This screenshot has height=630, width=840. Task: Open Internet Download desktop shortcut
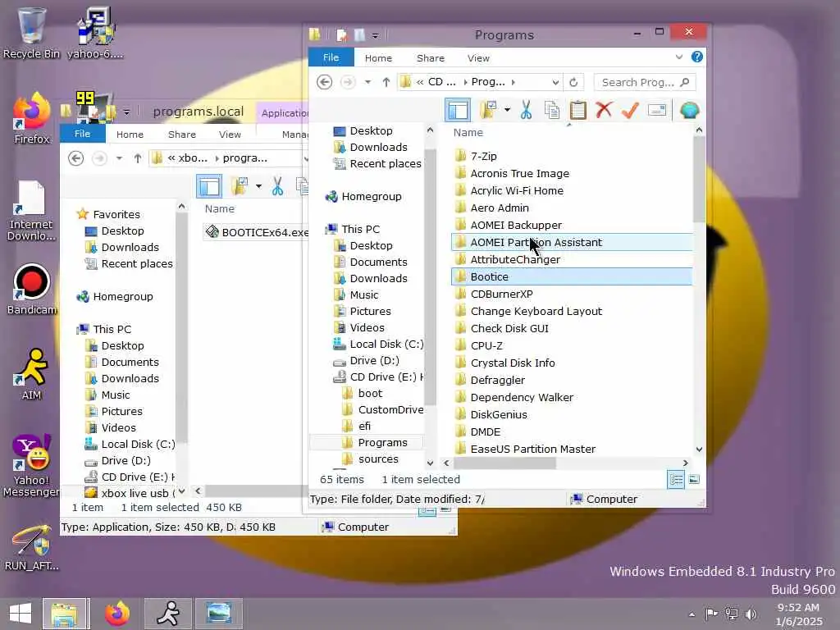point(31,210)
